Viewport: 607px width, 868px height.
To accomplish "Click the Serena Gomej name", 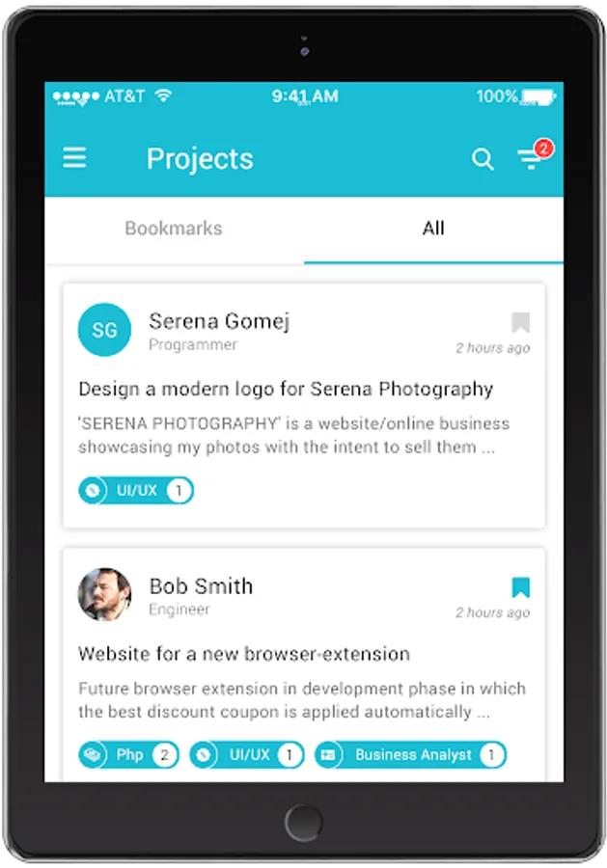I will tap(219, 321).
